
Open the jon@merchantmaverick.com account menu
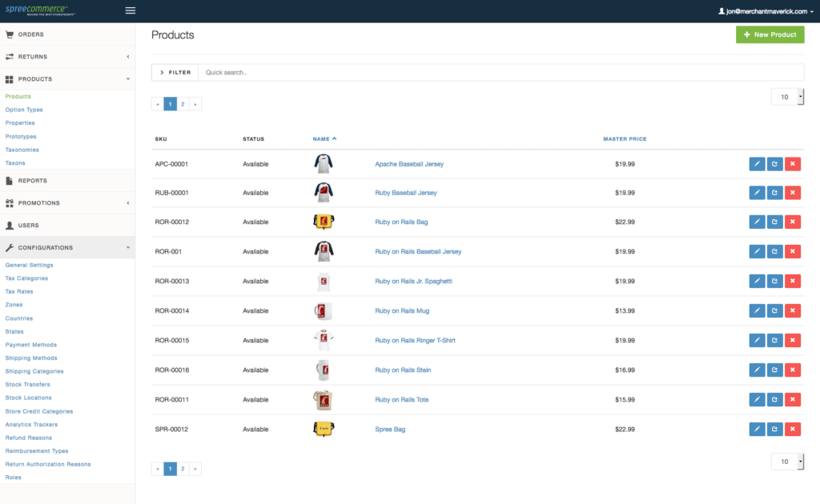pos(766,11)
